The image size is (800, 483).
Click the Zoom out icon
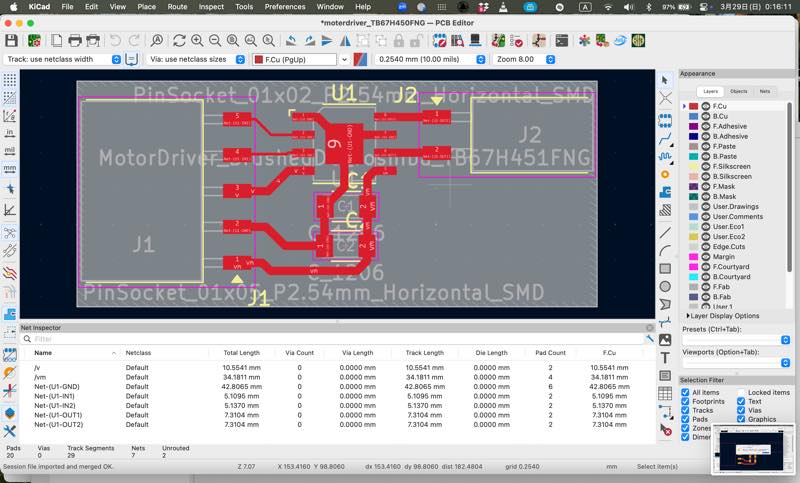[215, 41]
